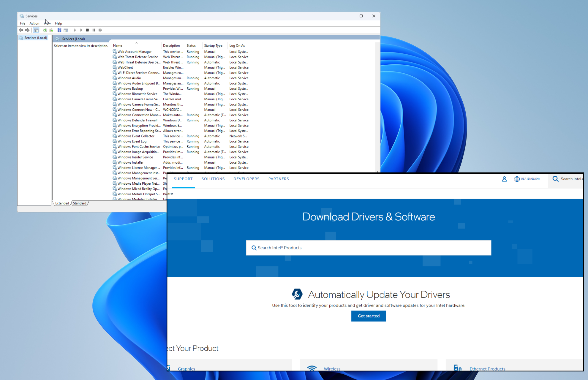Sort by the Startup Type column header

215,45
